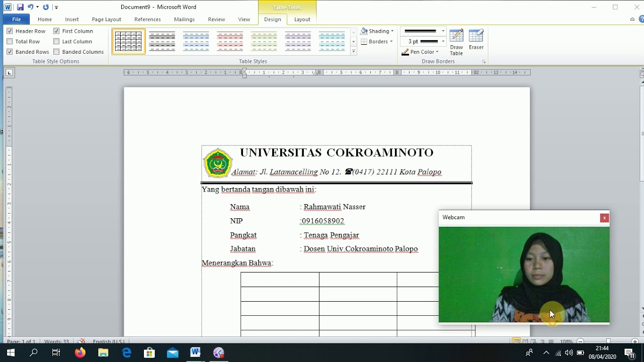Uncheck the Header Row option

click(10, 31)
